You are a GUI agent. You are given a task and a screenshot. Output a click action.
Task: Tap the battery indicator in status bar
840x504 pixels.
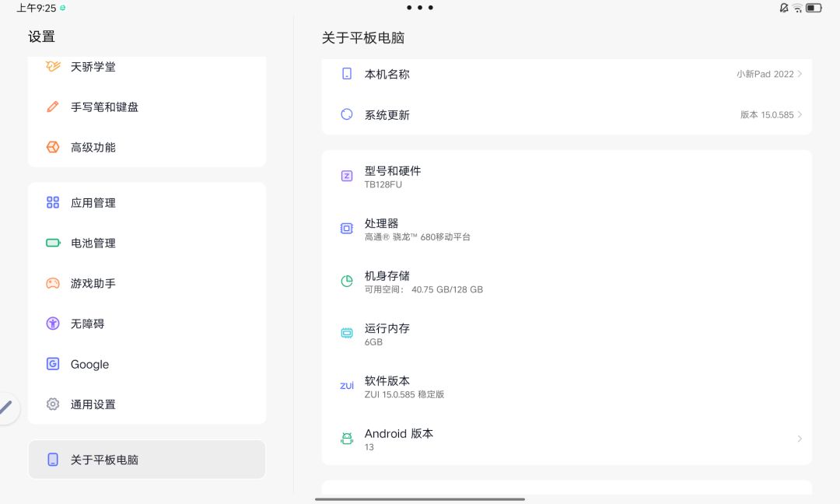tap(814, 8)
